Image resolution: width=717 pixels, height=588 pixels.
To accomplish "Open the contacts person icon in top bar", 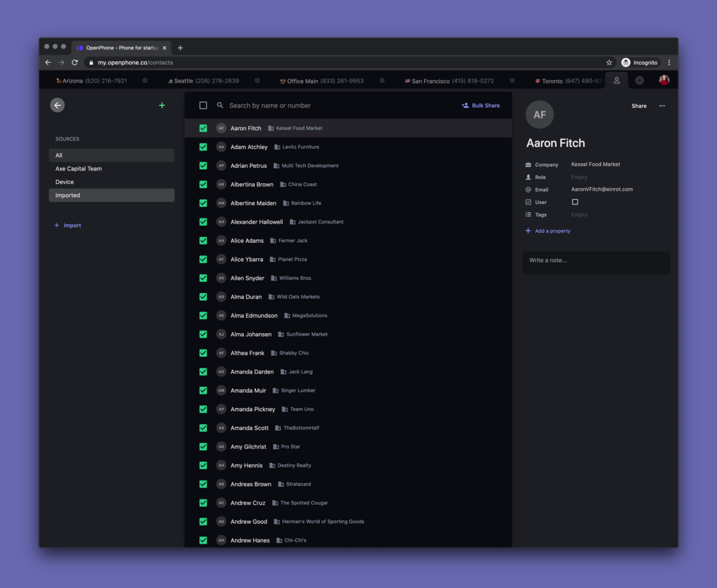I will 616,81.
